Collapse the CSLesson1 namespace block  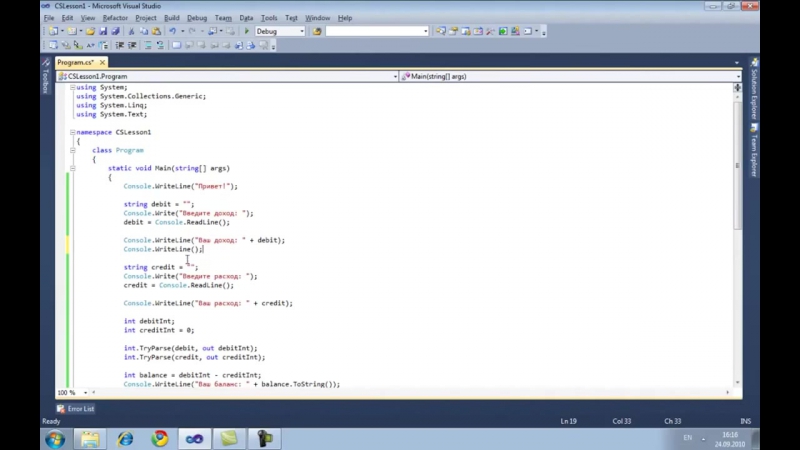(x=73, y=132)
